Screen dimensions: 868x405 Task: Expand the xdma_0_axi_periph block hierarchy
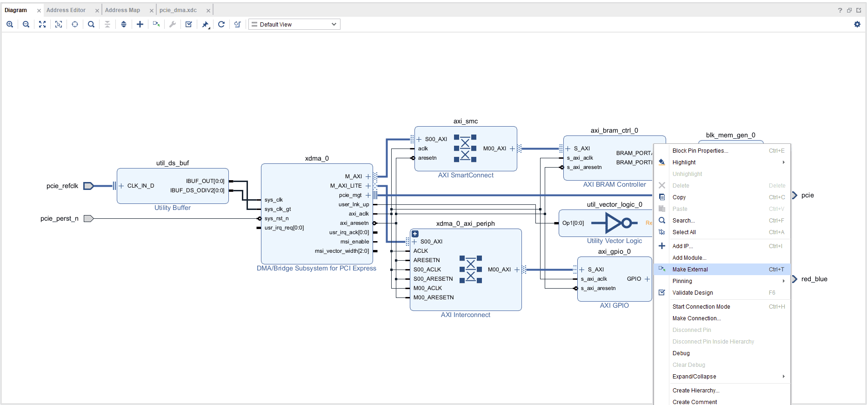click(415, 234)
